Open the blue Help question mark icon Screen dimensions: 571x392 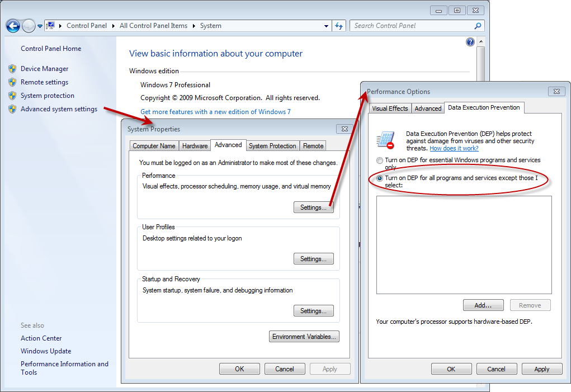click(x=470, y=42)
